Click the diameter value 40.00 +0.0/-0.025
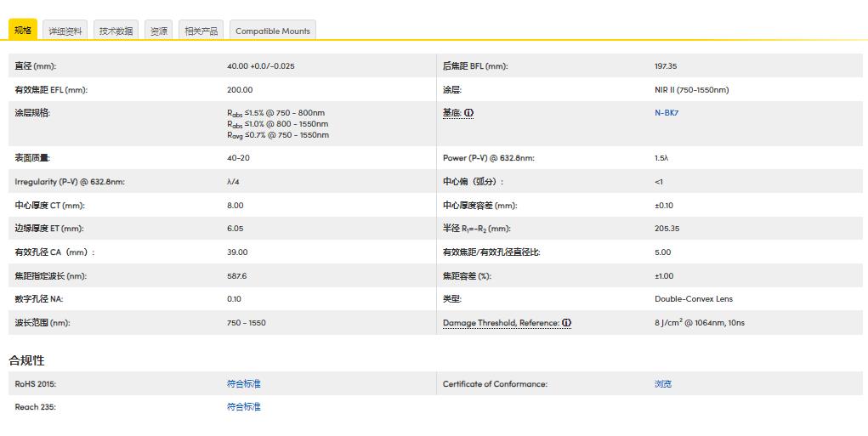The height and width of the screenshot is (436, 868). coord(261,65)
